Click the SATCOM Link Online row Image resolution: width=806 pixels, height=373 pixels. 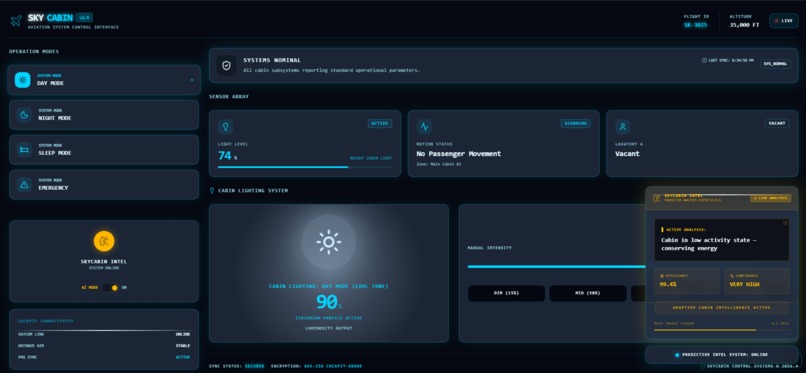pos(104,334)
